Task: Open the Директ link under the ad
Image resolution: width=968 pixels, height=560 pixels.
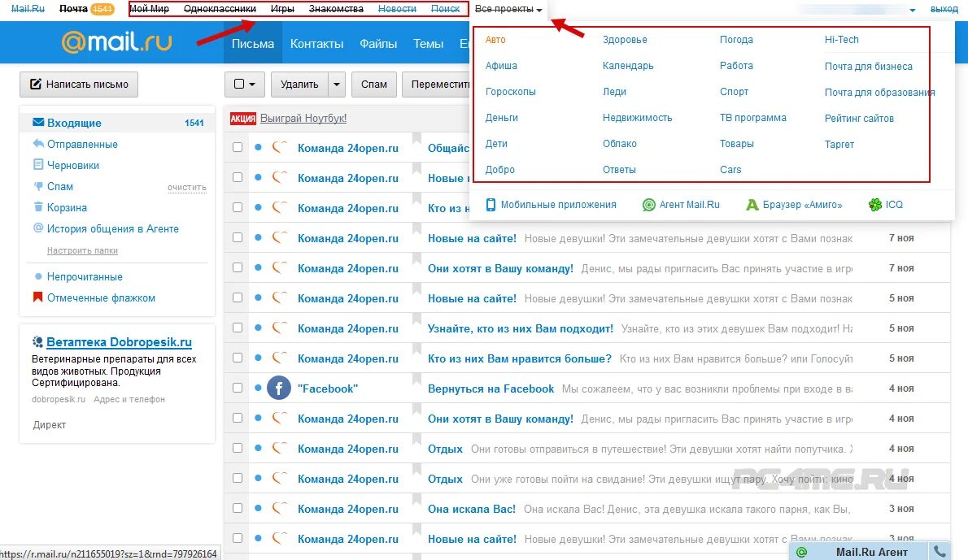Action: click(50, 424)
